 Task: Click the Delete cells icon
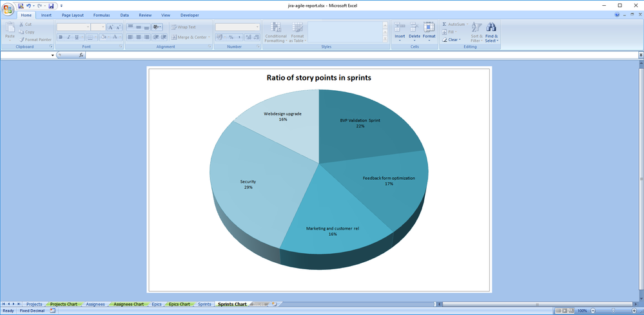(x=415, y=27)
